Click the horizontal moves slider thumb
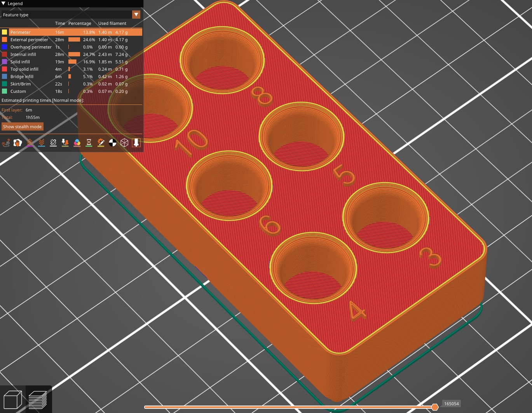 coord(435,407)
